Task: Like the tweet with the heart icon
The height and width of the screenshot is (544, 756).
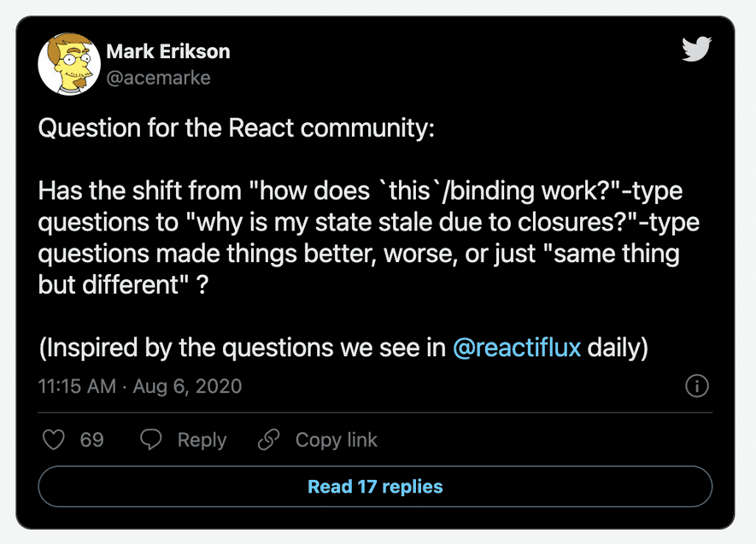Action: [x=54, y=440]
